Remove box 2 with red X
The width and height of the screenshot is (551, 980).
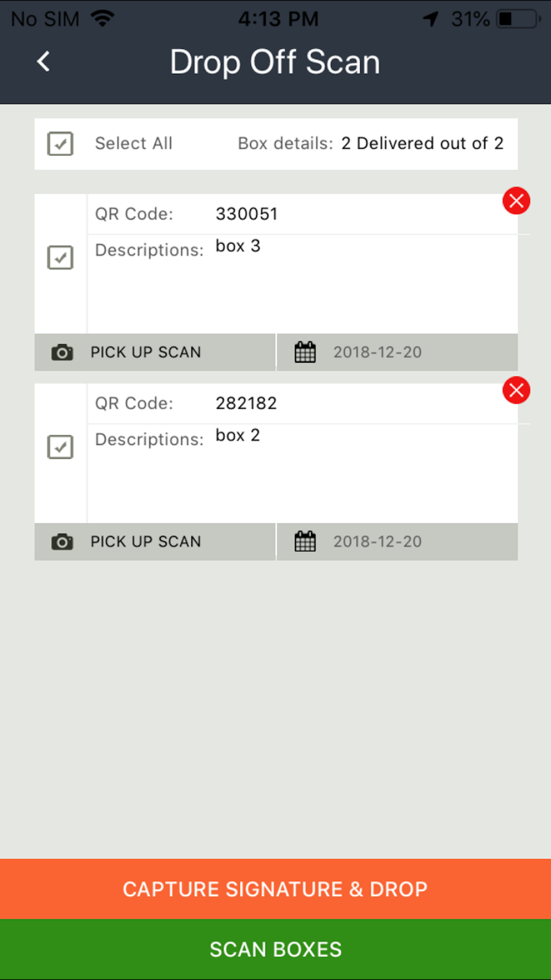(516, 390)
